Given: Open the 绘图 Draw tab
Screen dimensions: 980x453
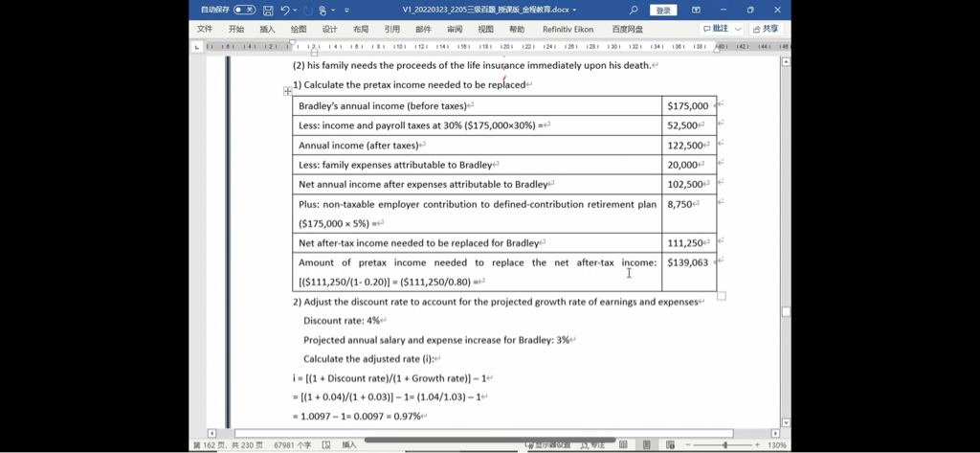Looking at the screenshot, I should point(299,30).
